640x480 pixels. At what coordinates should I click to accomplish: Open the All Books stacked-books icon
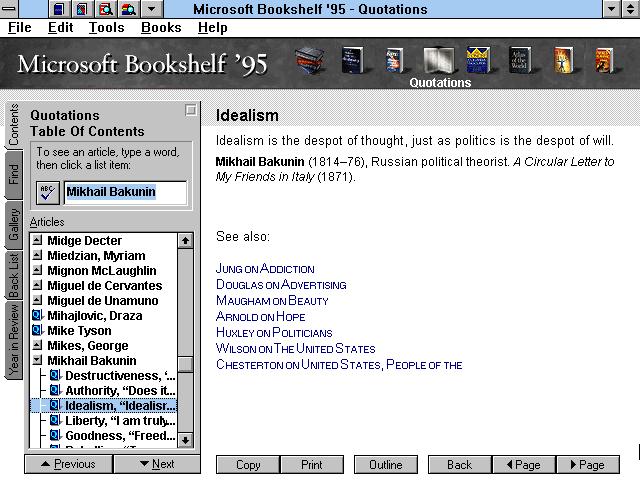(x=310, y=61)
